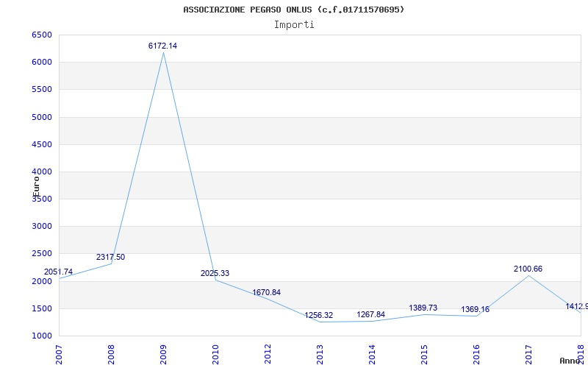Click the 2100.66 data label
588x368 pixels.
(528, 269)
